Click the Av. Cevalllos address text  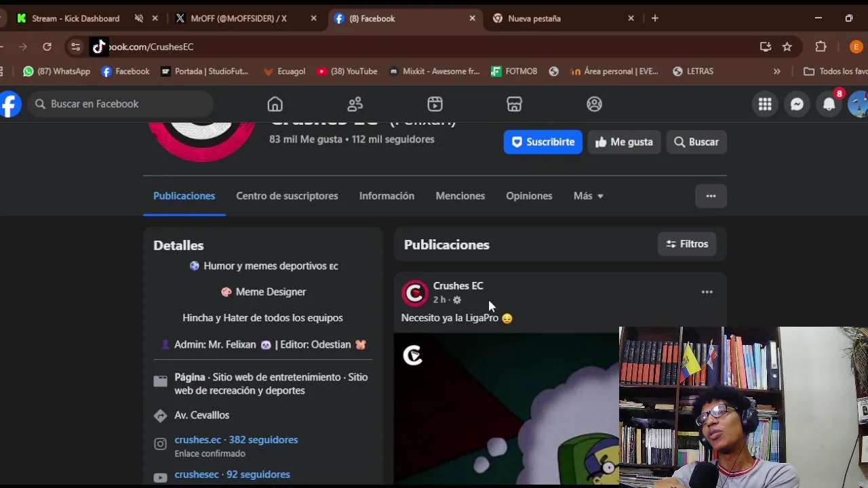click(x=201, y=415)
